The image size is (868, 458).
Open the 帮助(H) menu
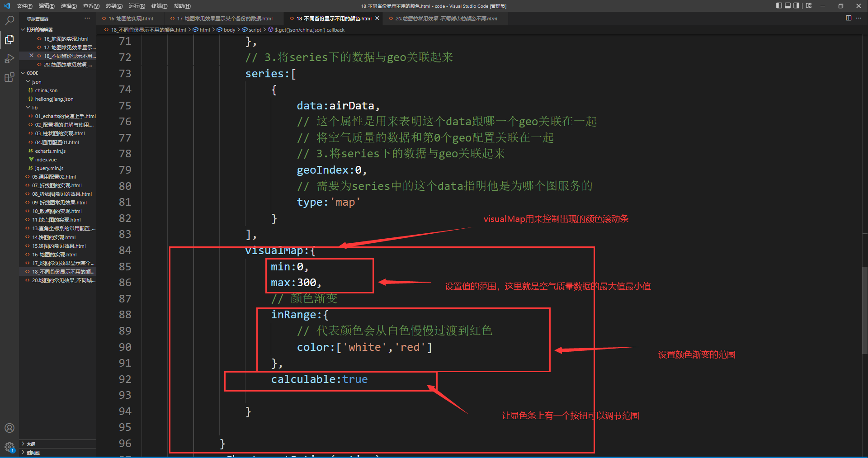click(182, 6)
